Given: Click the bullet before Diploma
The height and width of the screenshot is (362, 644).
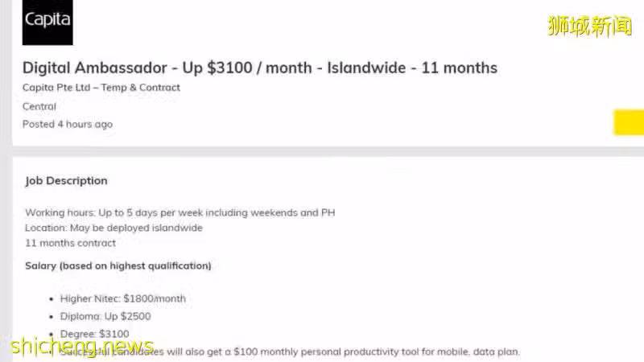Looking at the screenshot, I should point(52,316).
